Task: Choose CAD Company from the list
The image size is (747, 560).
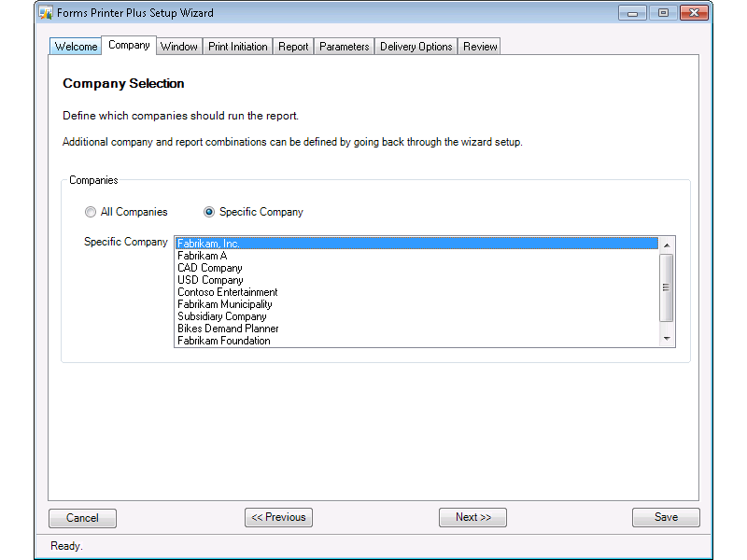Action: 416,268
